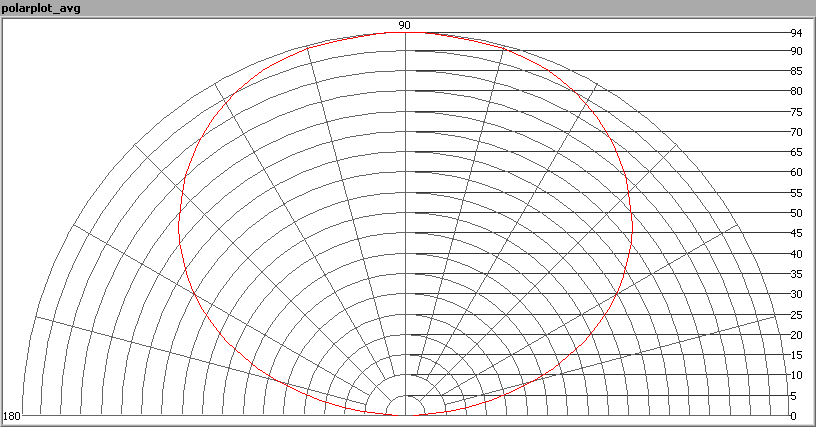Click the 65 radial scale label
This screenshot has width=816, height=427.
point(795,152)
